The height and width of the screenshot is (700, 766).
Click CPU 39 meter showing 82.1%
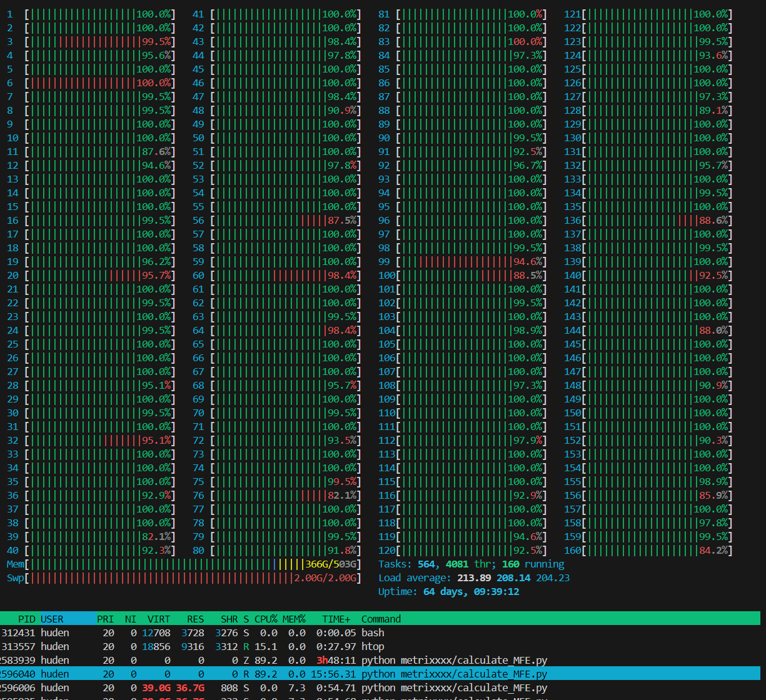92,536
